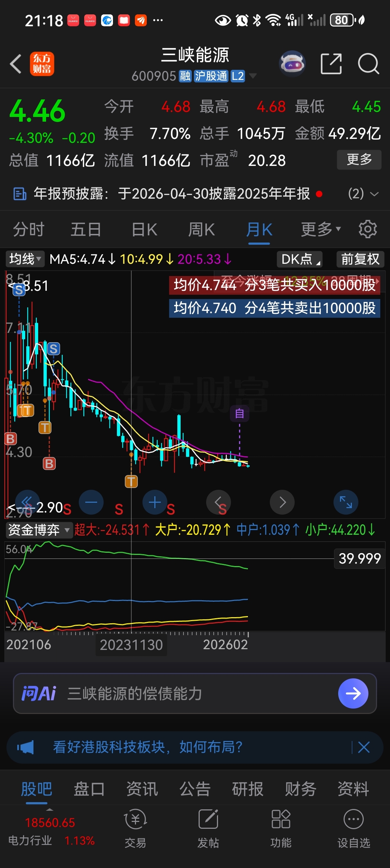This screenshot has height=868, width=390.
Task: Tap the 超大:-24.531 value
Action: coord(112,530)
